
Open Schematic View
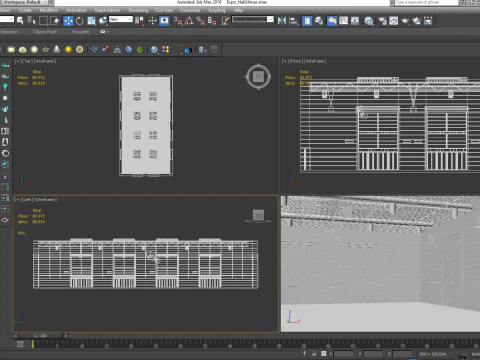(x=355, y=21)
